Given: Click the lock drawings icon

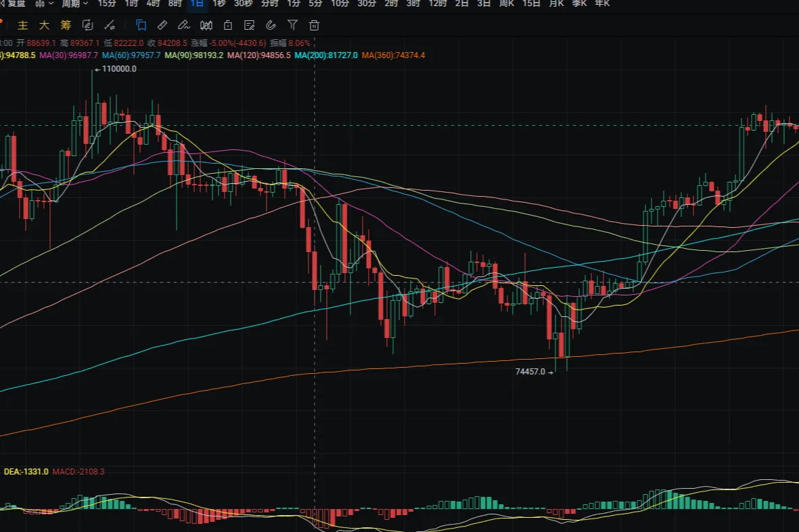Looking at the screenshot, I should (x=228, y=25).
